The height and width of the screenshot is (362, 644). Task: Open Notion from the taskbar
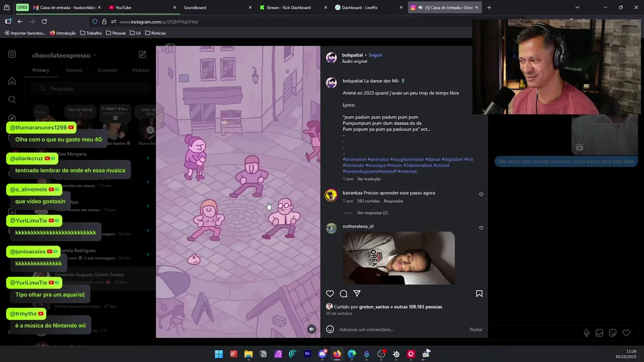(263, 354)
